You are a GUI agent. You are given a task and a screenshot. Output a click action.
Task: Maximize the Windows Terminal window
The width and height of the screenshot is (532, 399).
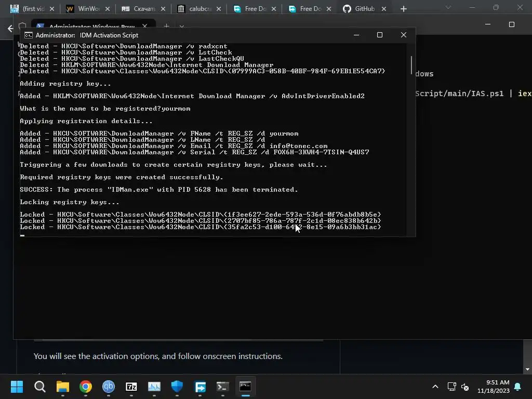[x=512, y=24]
